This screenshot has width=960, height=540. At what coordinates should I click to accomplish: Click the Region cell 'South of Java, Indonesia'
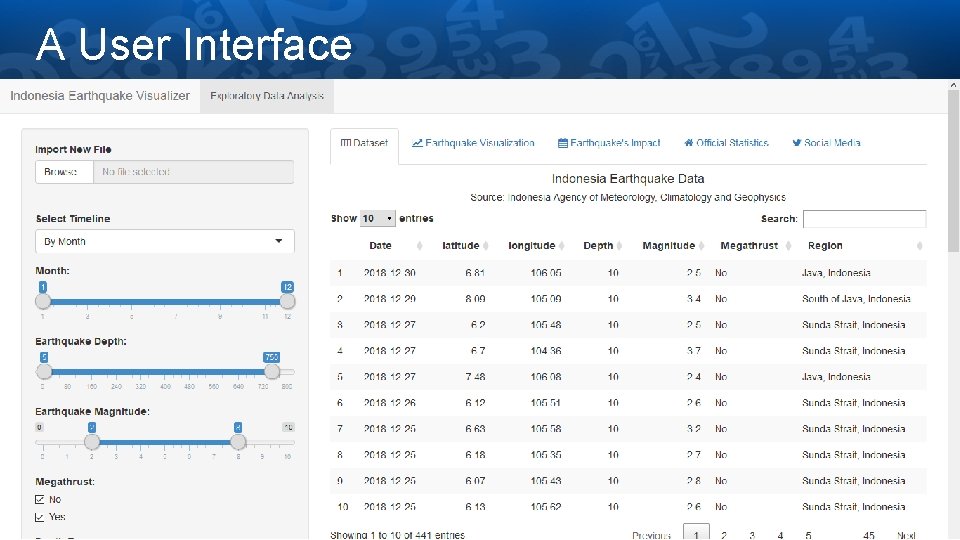pos(856,299)
